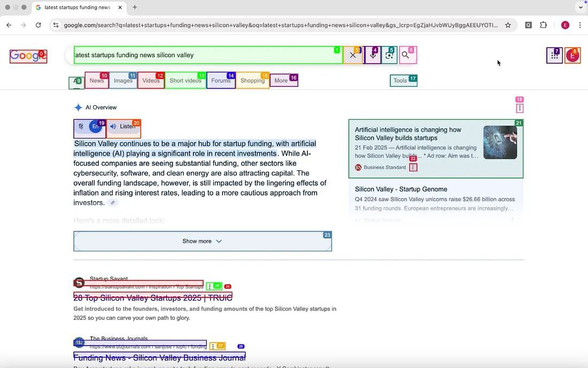Switch to the Short videos tab
Image resolution: width=588 pixels, height=368 pixels.
click(185, 81)
